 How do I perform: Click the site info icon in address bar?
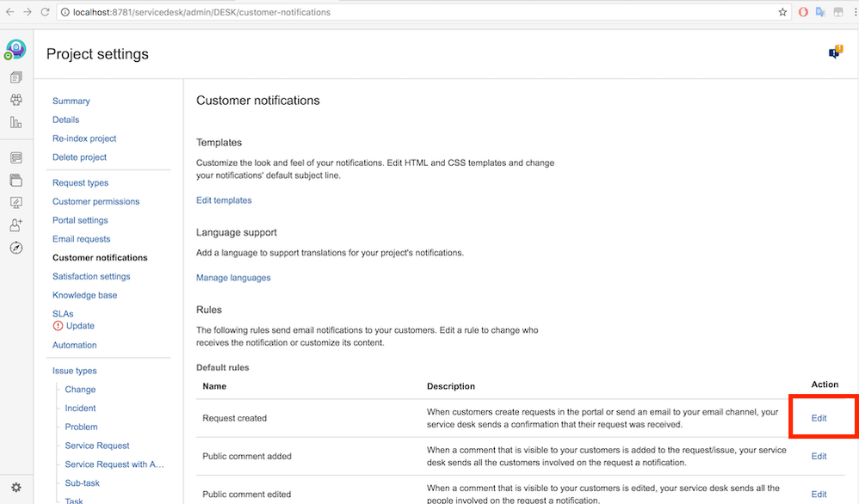pyautogui.click(x=65, y=12)
